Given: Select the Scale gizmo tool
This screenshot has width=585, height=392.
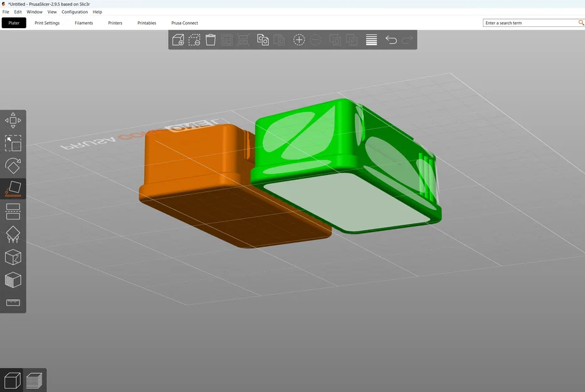Looking at the screenshot, I should (x=13, y=144).
